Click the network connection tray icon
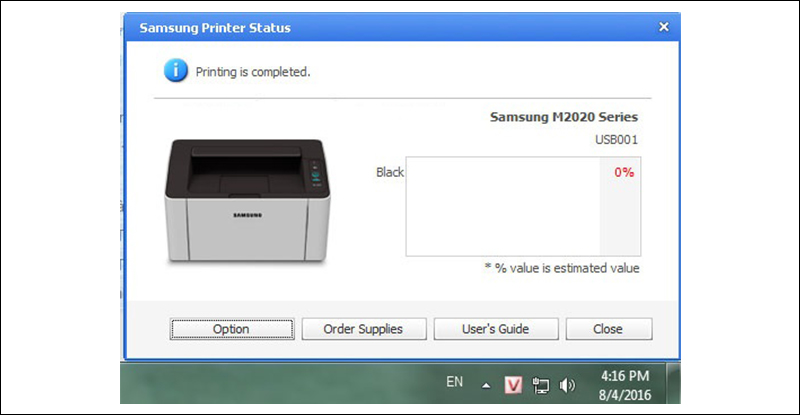Image resolution: width=800 pixels, height=415 pixels. (x=541, y=384)
